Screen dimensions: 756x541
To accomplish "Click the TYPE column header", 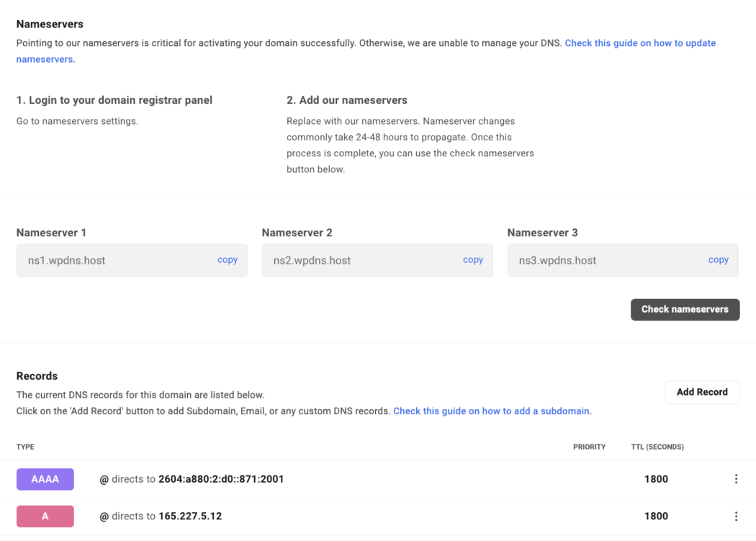I will point(25,447).
